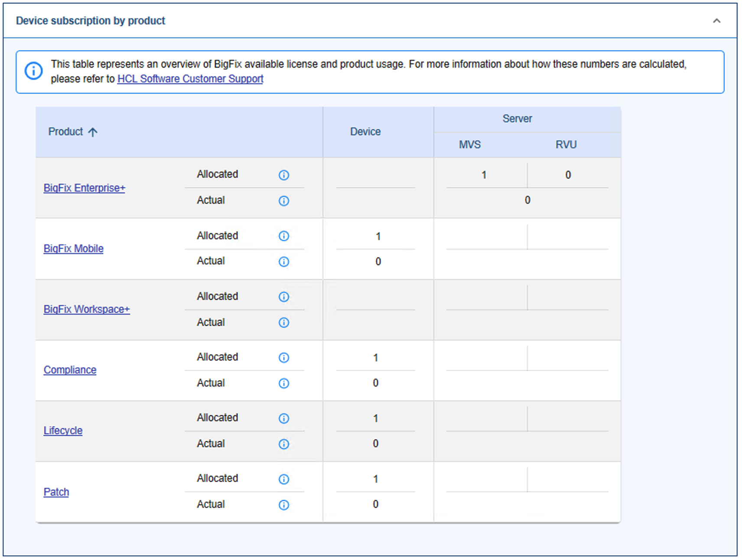Click info icon for BigFix Mobile Allocated

284,236
